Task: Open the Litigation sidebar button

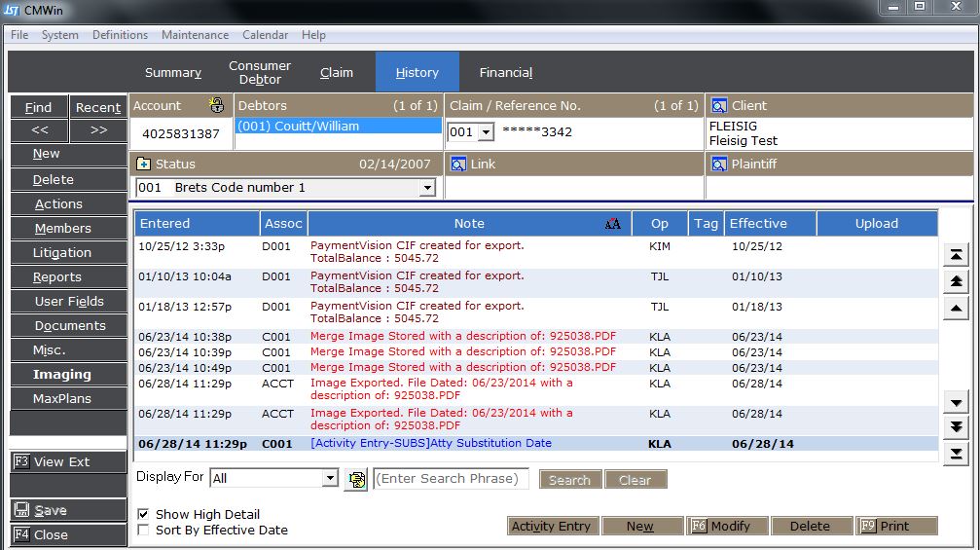Action: (x=69, y=252)
